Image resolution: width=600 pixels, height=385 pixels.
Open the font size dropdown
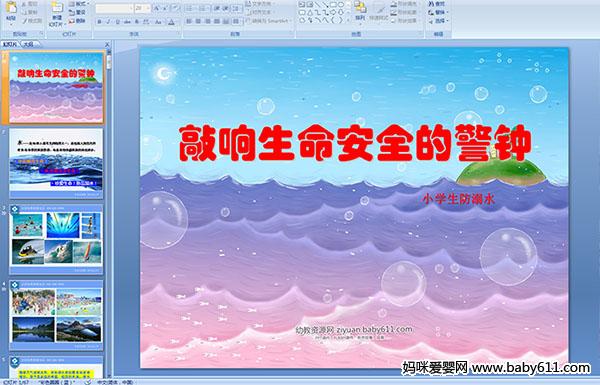pos(148,8)
